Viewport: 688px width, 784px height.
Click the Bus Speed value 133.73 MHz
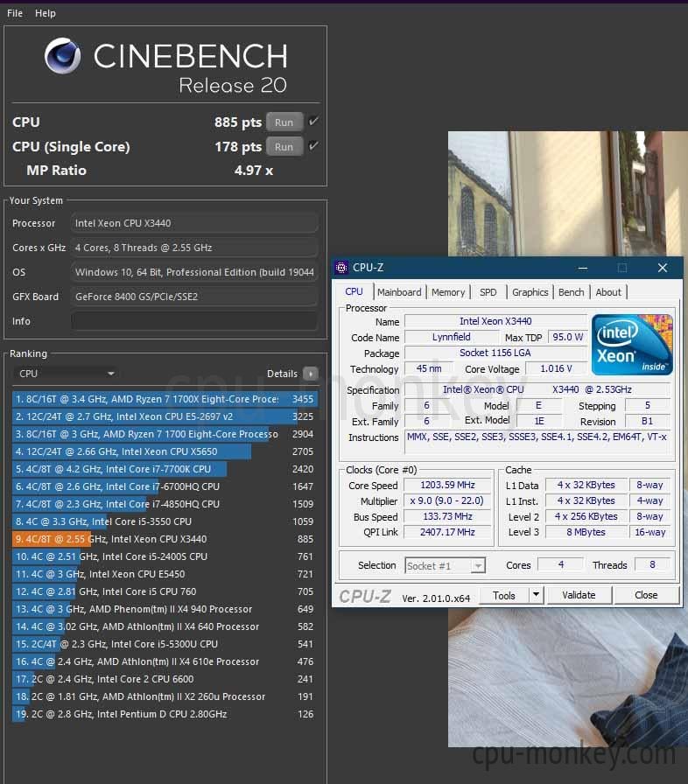pyautogui.click(x=447, y=516)
